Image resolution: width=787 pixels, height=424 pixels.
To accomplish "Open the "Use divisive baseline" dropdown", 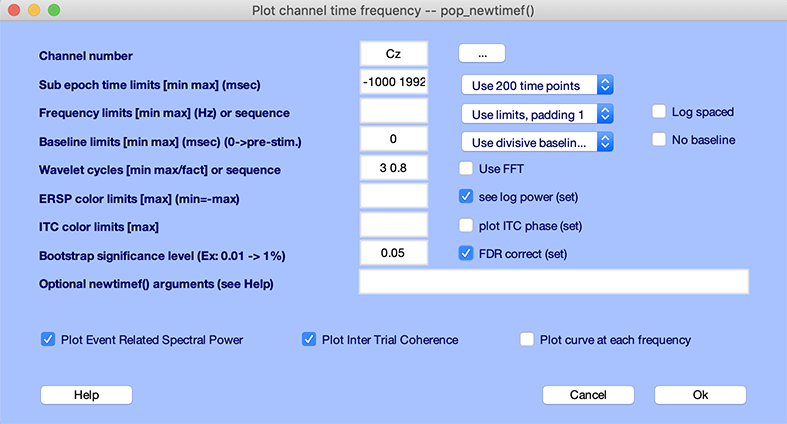I will pyautogui.click(x=537, y=142).
